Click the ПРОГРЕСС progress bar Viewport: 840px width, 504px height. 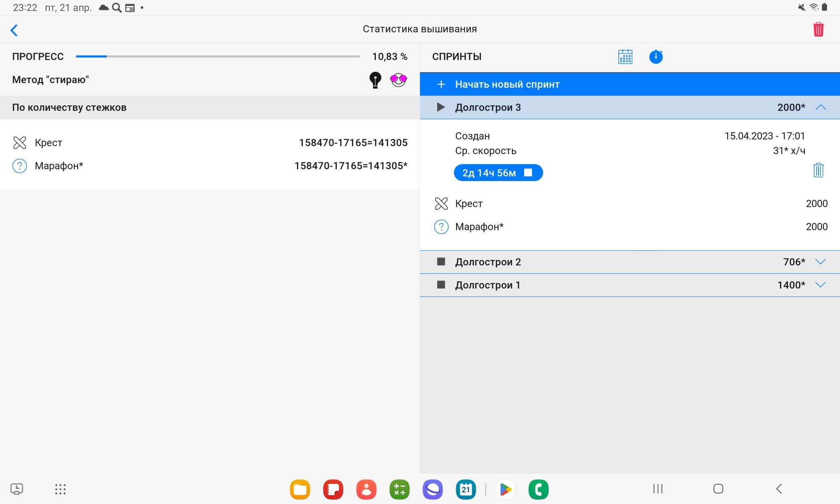(218, 56)
